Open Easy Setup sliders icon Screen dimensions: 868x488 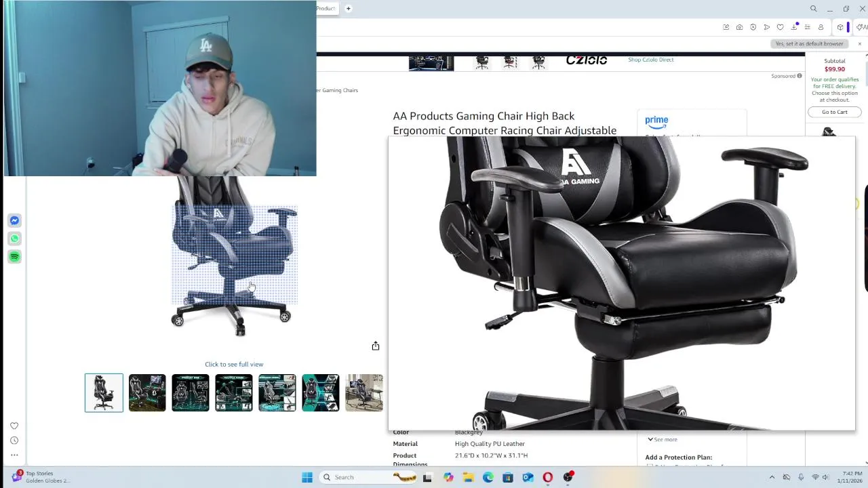point(808,27)
